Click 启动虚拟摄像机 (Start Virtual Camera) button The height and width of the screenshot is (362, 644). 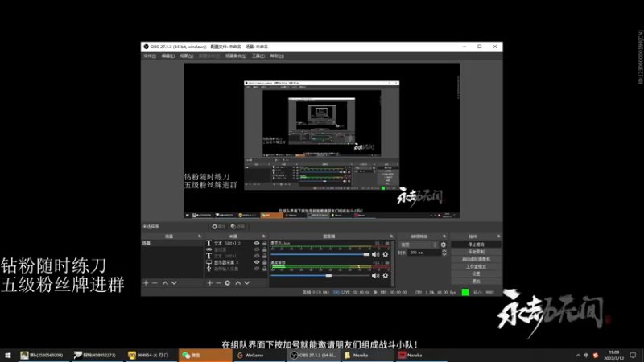coord(476,259)
